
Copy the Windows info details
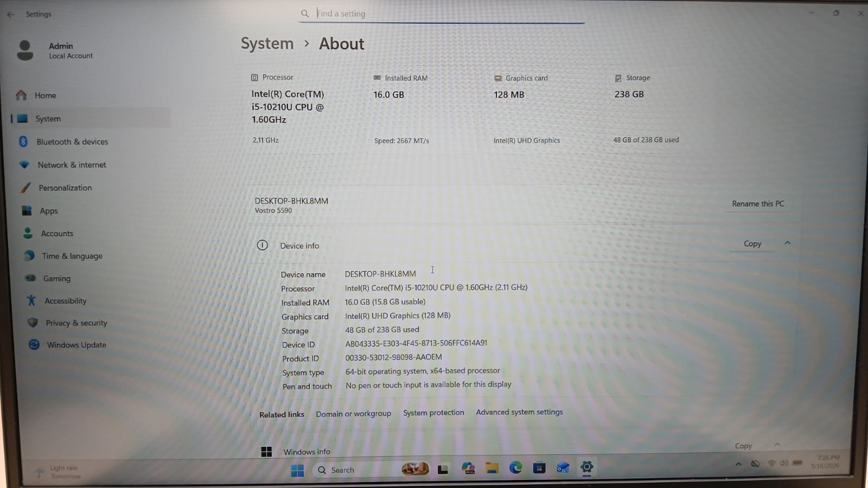(x=743, y=446)
